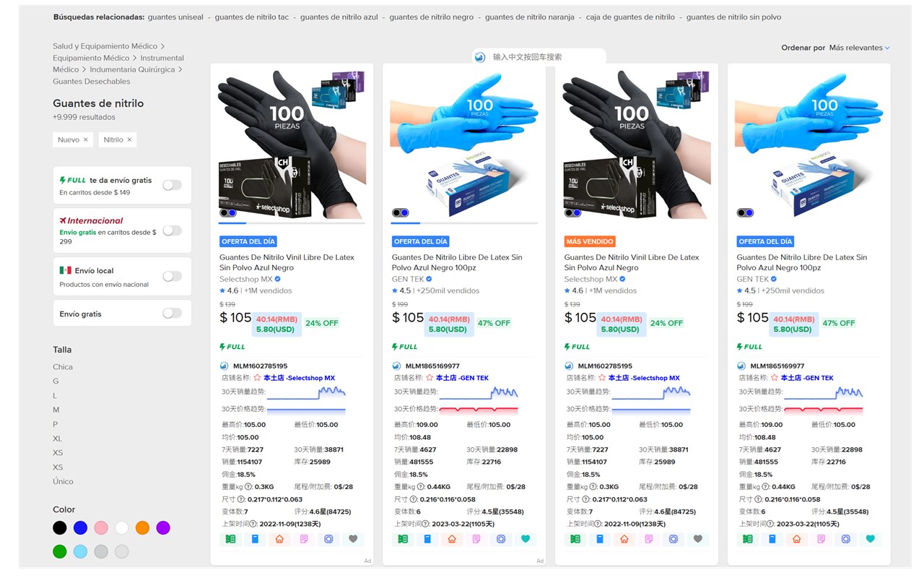Select the pink color swatch in the Color filter
This screenshot has height=578, width=924.
pos(101,528)
